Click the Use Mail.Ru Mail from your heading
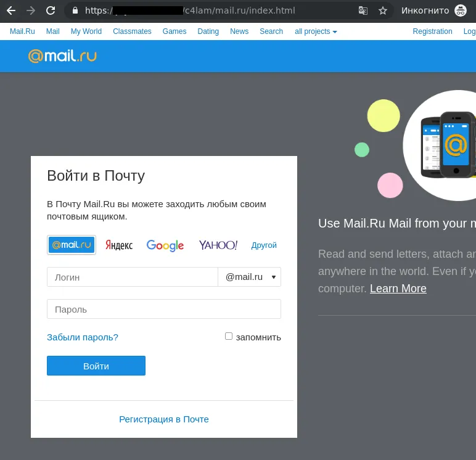Screen dimensions: 476x460 coord(397,223)
